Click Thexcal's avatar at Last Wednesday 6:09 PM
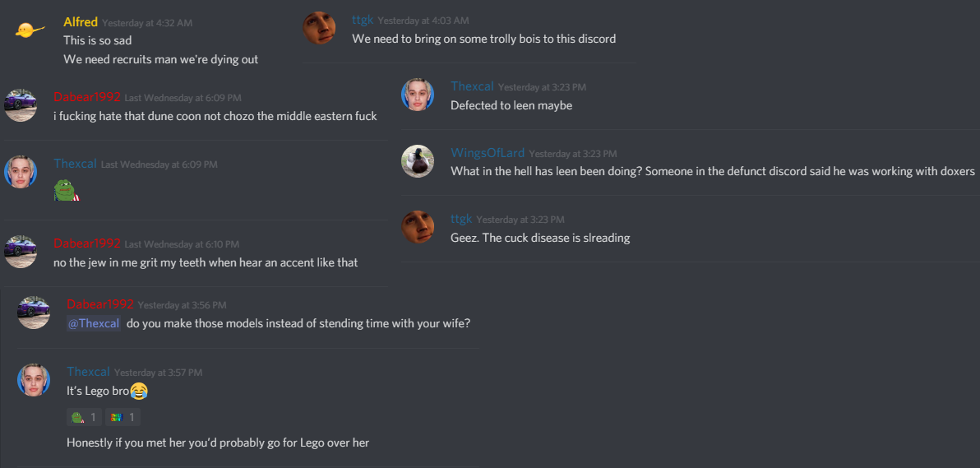This screenshot has height=468, width=980. [21, 171]
